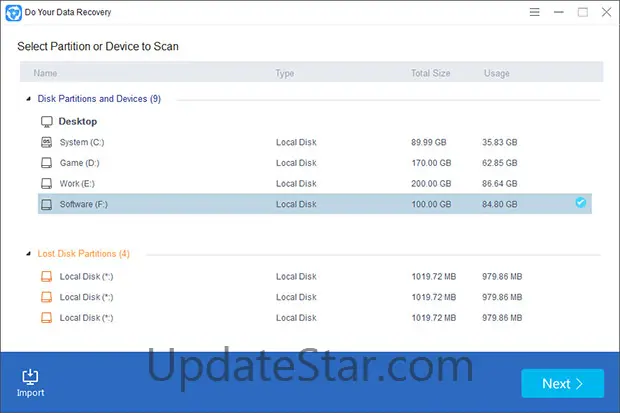Select the System (C:) partition
The image size is (620, 413).
click(x=315, y=142)
